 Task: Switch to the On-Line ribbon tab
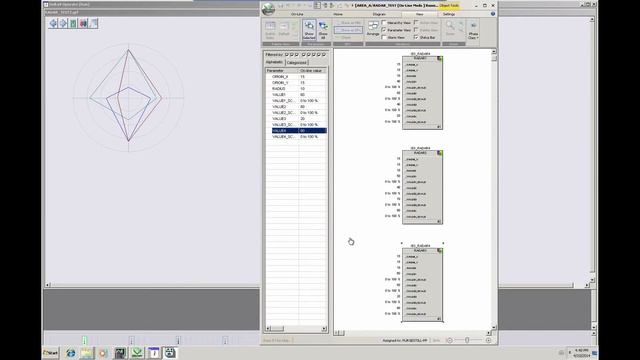click(x=297, y=14)
